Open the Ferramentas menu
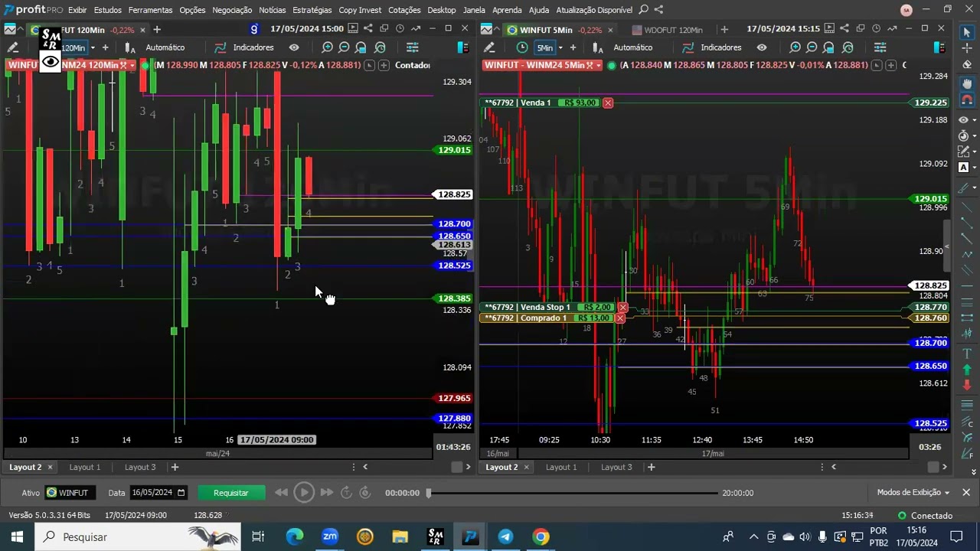 [x=150, y=10]
